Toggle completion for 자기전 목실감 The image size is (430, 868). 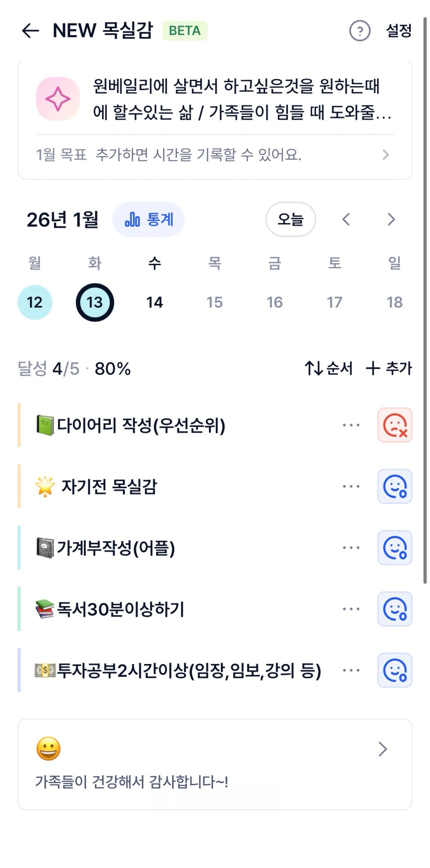pyautogui.click(x=395, y=486)
